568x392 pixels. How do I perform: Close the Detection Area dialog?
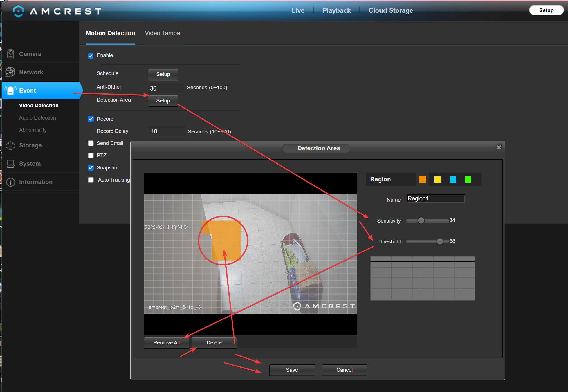click(499, 147)
